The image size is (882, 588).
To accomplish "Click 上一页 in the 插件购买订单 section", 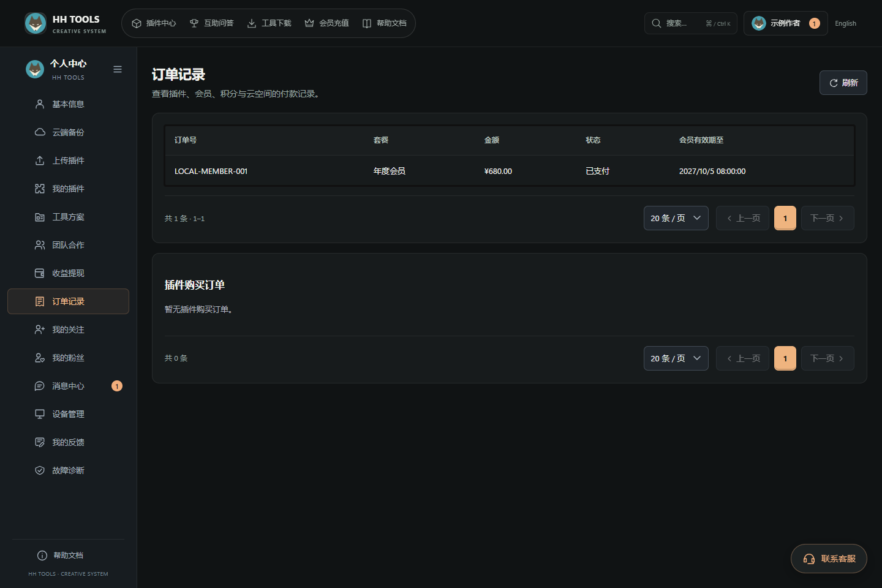I will 742,358.
